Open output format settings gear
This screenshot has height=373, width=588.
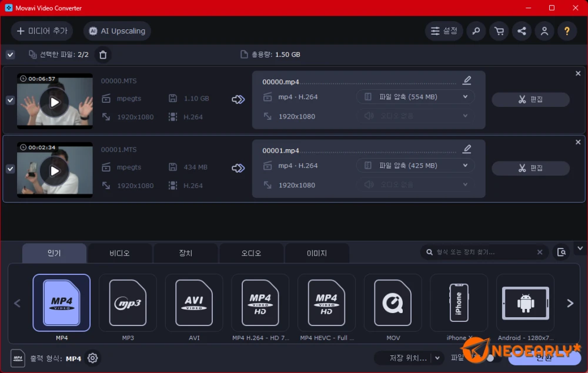point(93,358)
